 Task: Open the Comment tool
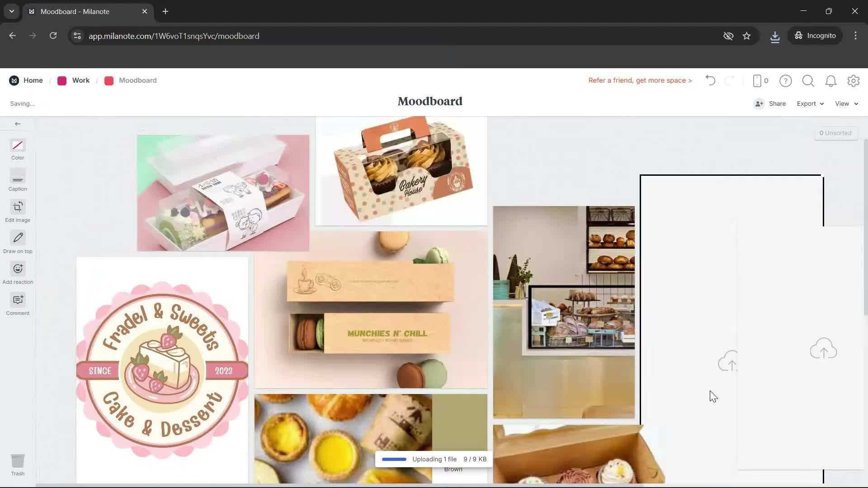[18, 300]
